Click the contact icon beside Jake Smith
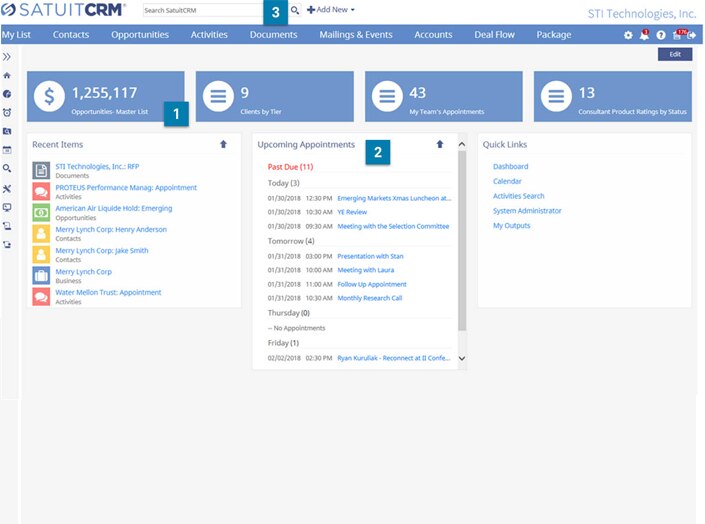Screen dimensions: 705x524 [41, 255]
